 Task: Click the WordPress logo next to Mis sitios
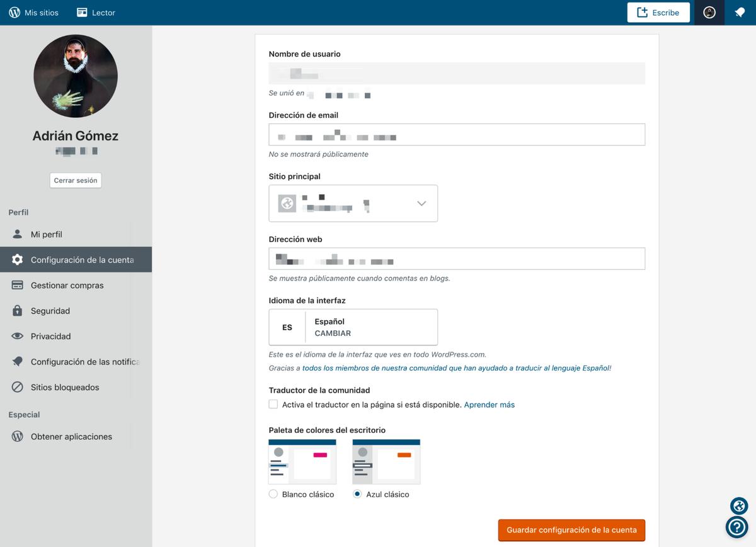tap(14, 13)
